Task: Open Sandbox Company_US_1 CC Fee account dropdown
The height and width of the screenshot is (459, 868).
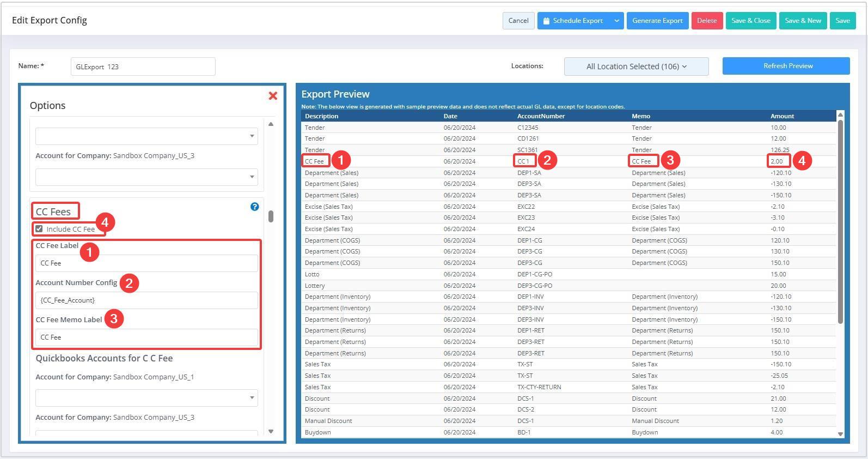Action: (x=146, y=398)
